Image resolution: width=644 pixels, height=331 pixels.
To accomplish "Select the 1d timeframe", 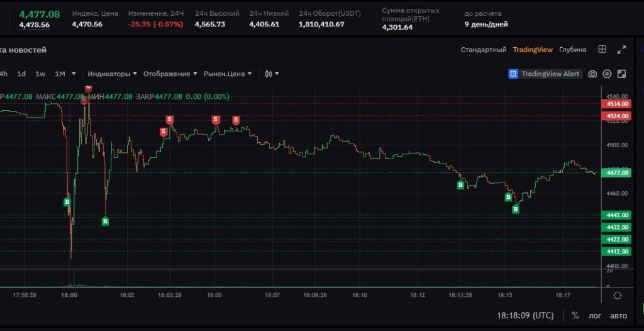I will point(21,74).
